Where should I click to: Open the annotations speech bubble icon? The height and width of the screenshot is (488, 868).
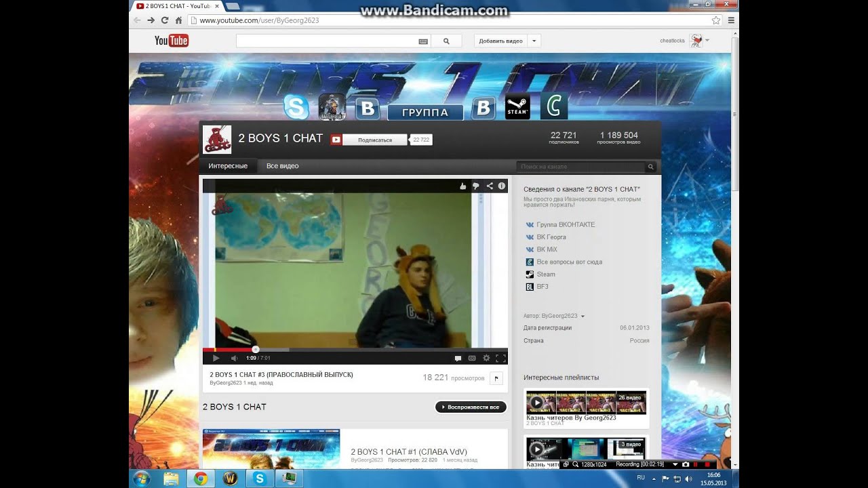click(458, 358)
